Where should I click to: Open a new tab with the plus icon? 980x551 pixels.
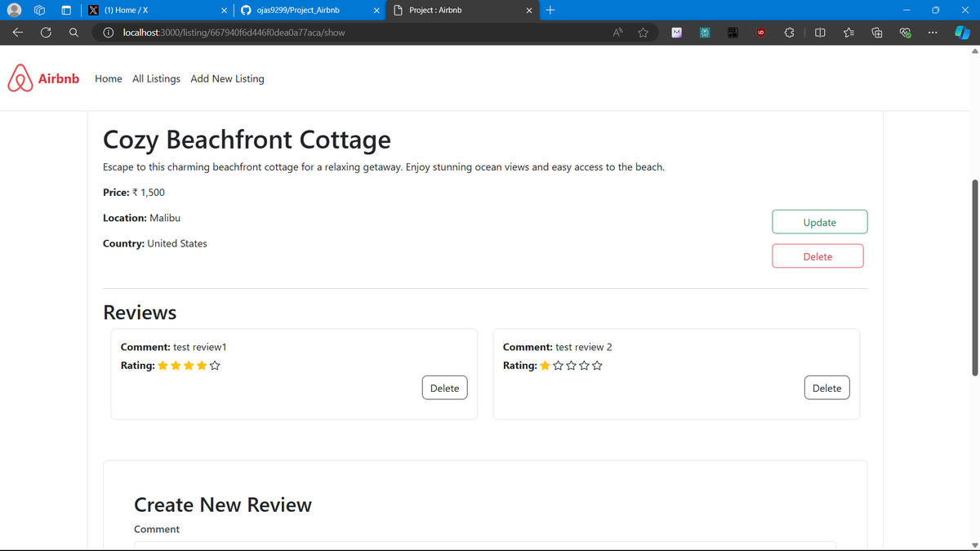pyautogui.click(x=550, y=10)
